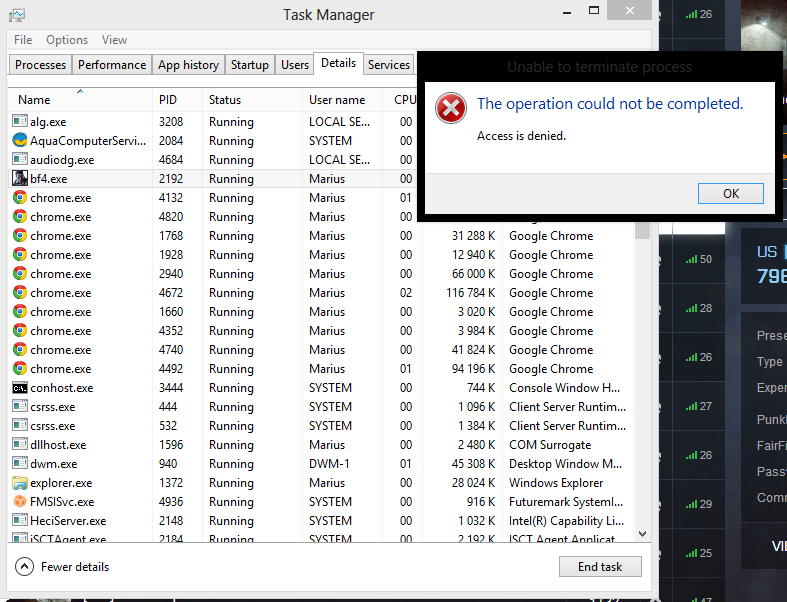Click memory value 116 784 K
Screen dimensions: 787x602
[470, 293]
